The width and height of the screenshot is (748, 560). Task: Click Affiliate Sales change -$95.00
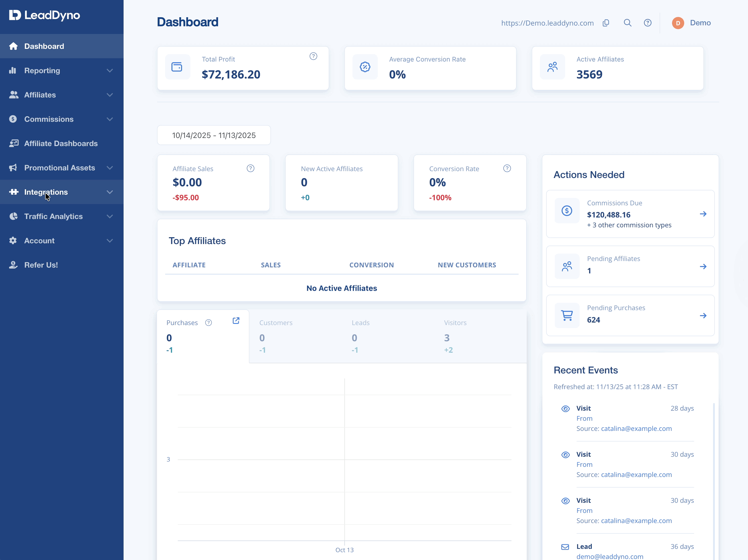pos(186,197)
